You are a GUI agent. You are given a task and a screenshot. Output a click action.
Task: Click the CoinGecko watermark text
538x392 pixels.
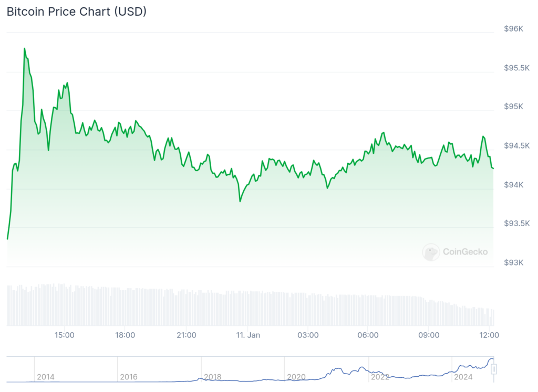[x=465, y=252]
